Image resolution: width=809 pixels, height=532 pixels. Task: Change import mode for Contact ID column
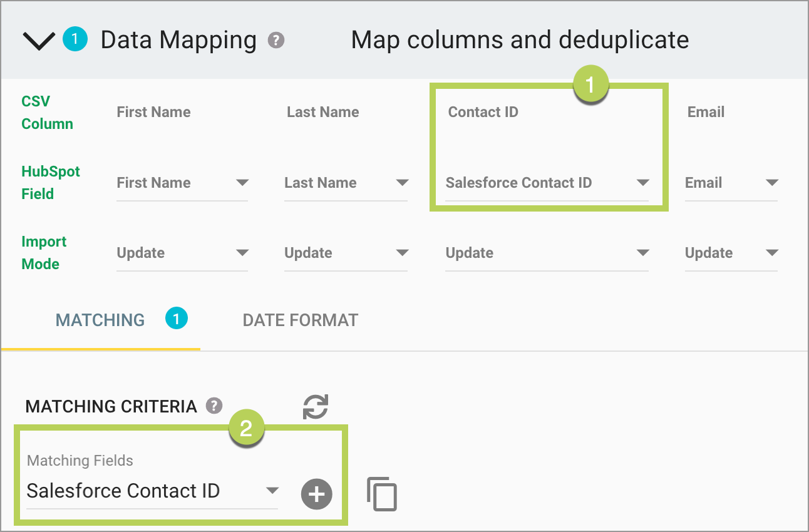tap(547, 253)
